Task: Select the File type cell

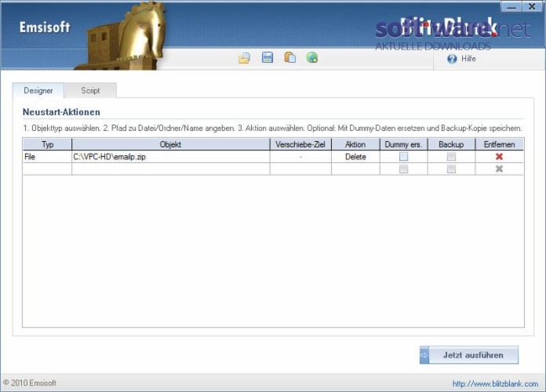Action: 47,157
